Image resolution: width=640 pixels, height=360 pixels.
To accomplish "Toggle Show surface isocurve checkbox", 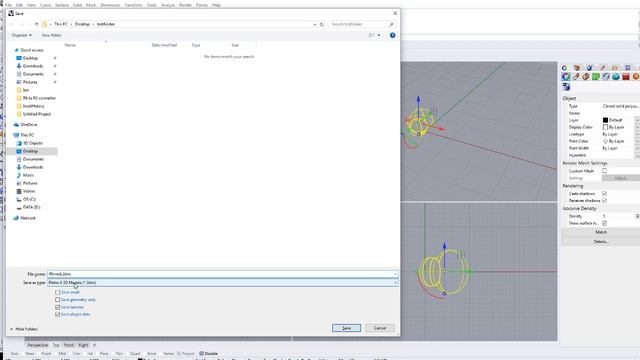I will point(604,223).
